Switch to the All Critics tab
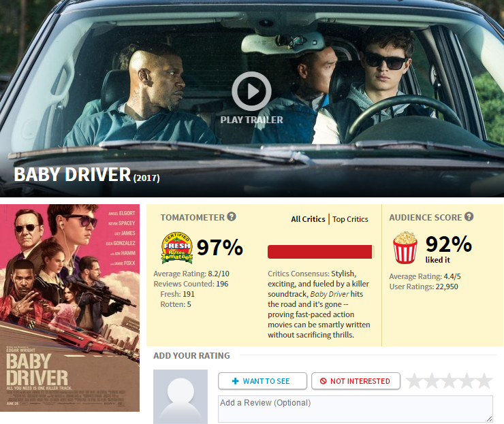504x424 pixels. tap(308, 219)
